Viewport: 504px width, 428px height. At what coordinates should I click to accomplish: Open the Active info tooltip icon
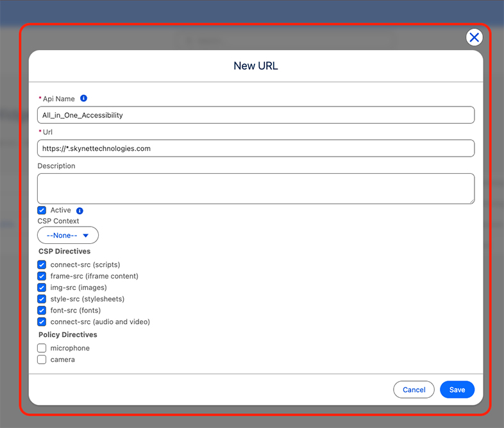pos(80,210)
